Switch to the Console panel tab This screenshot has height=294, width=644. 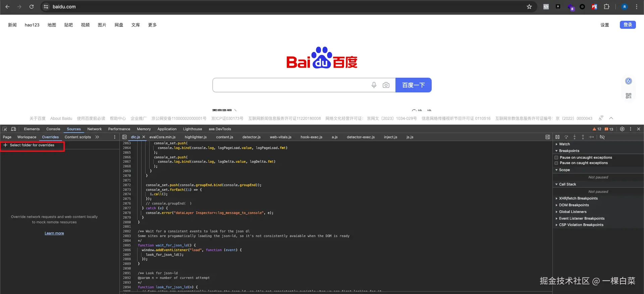(53, 129)
